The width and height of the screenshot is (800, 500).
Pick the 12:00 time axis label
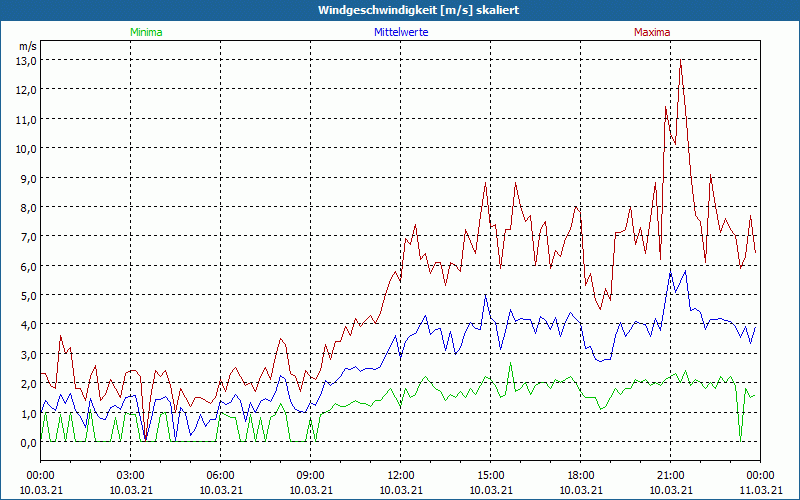coord(401,475)
